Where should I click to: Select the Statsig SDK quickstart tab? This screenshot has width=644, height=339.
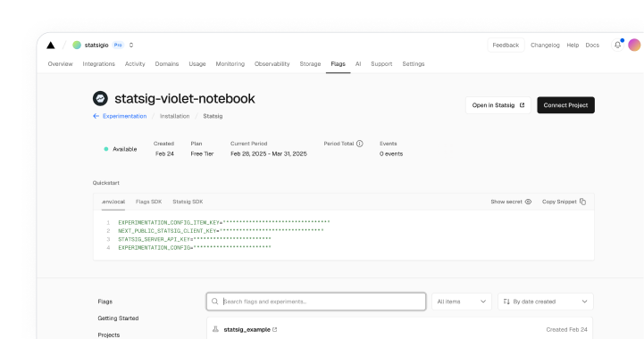[188, 202]
